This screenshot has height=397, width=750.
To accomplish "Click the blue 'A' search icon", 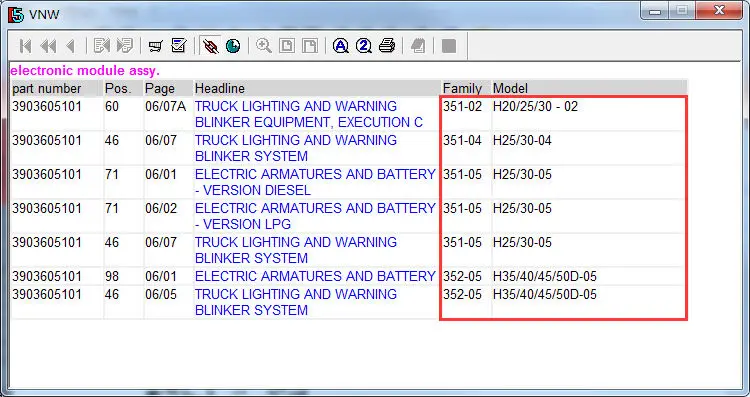I will [341, 46].
